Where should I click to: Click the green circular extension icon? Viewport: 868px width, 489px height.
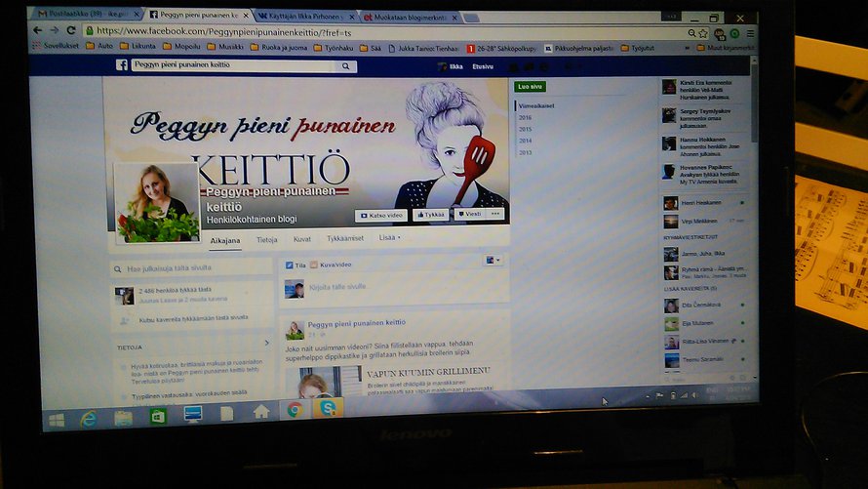click(734, 34)
